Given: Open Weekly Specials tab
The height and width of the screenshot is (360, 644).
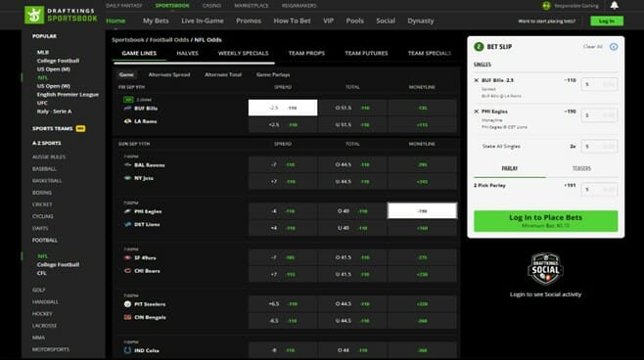Looking at the screenshot, I should tap(243, 54).
